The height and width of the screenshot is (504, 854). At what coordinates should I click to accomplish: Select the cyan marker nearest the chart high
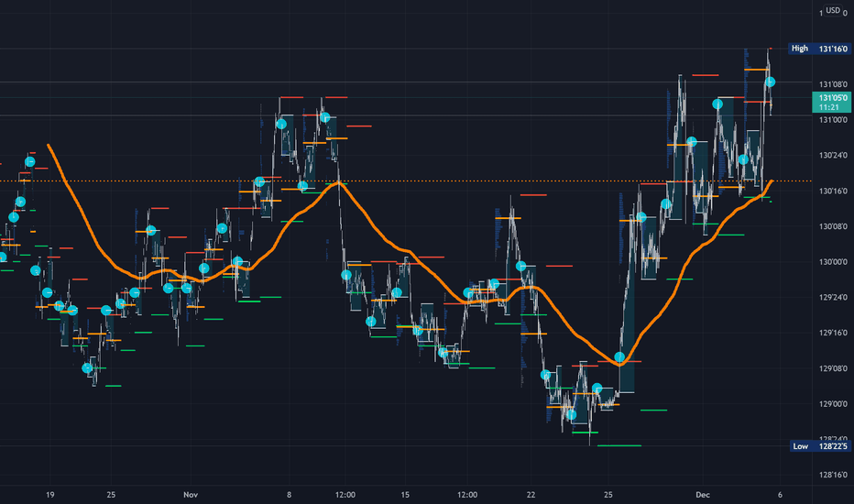[x=770, y=82]
